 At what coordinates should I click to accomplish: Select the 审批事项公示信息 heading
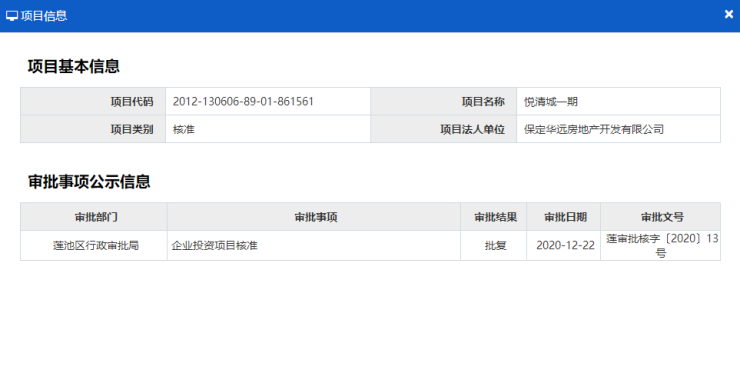click(89, 181)
